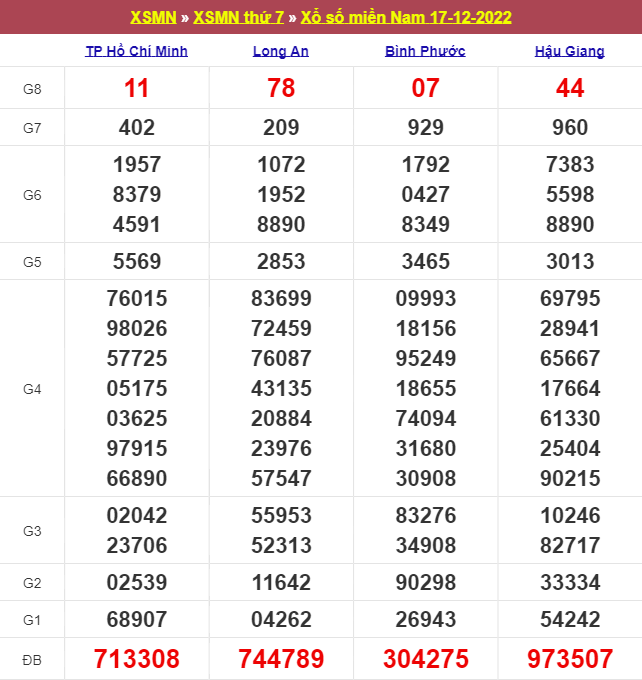The width and height of the screenshot is (642, 680).
Task: Click G5 number 3013 in Hậu Giang
Action: pyautogui.click(x=569, y=261)
